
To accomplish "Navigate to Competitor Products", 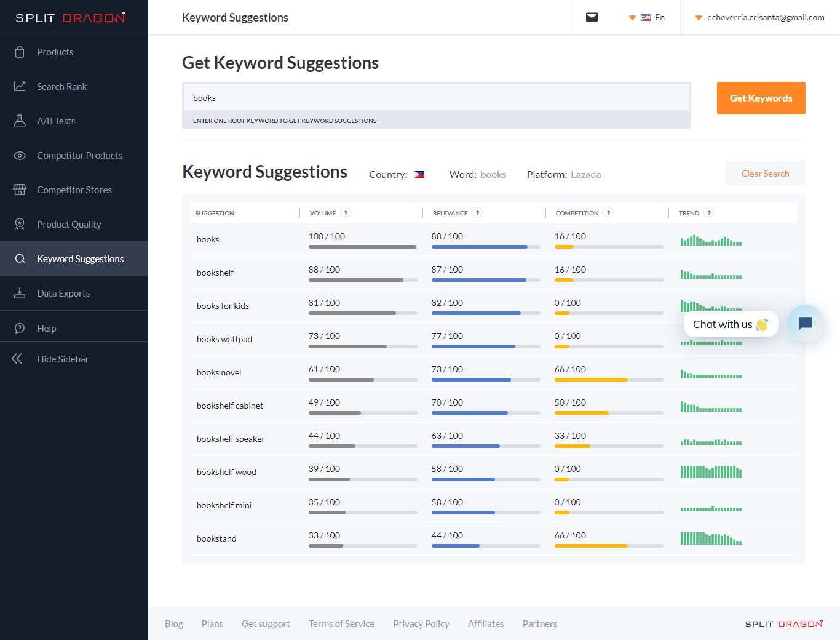I will (x=74, y=155).
